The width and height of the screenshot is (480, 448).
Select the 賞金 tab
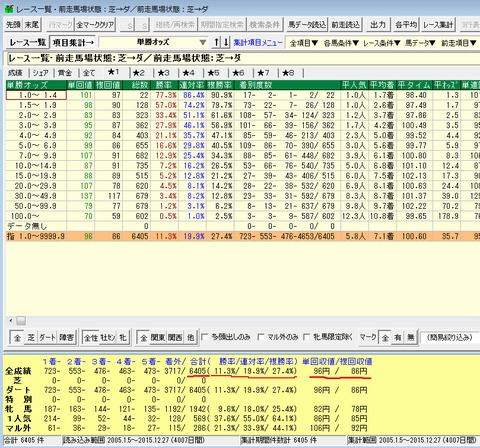click(x=65, y=73)
